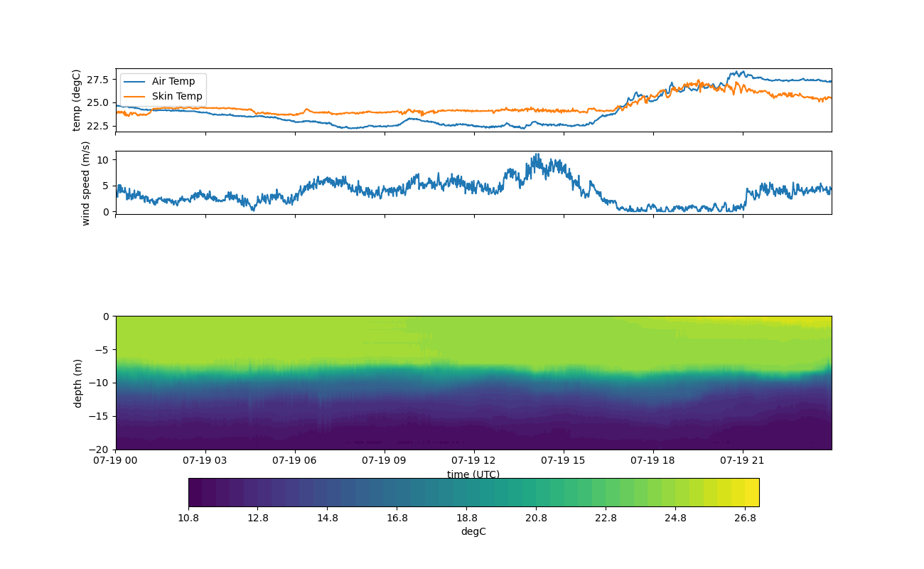The width and height of the screenshot is (924, 569).
Task: Click the degC colorbar label
Action: coord(473,532)
